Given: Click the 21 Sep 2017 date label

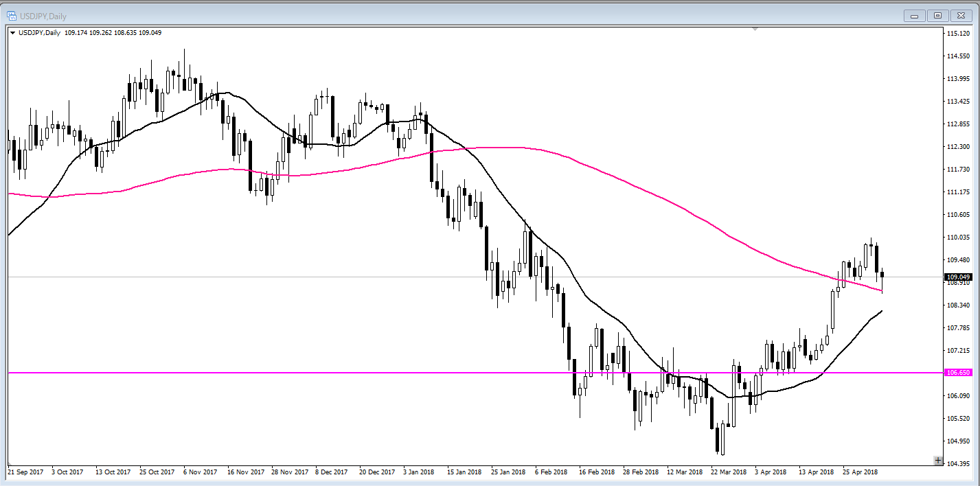Looking at the screenshot, I should (x=25, y=472).
